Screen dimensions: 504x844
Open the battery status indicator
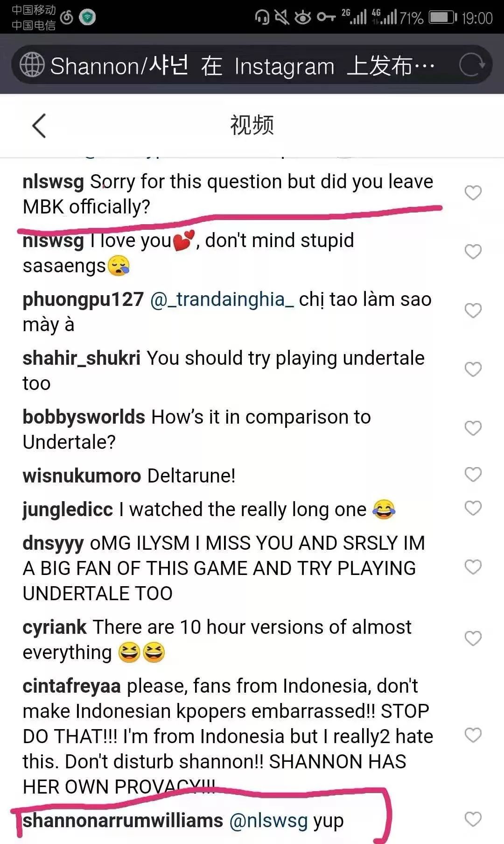pyautogui.click(x=442, y=18)
